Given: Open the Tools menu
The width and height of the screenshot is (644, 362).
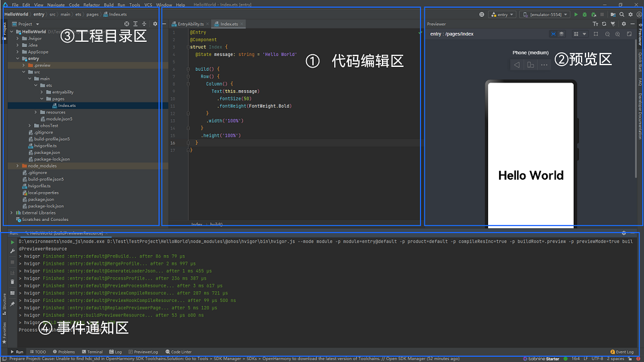Looking at the screenshot, I should click(135, 5).
